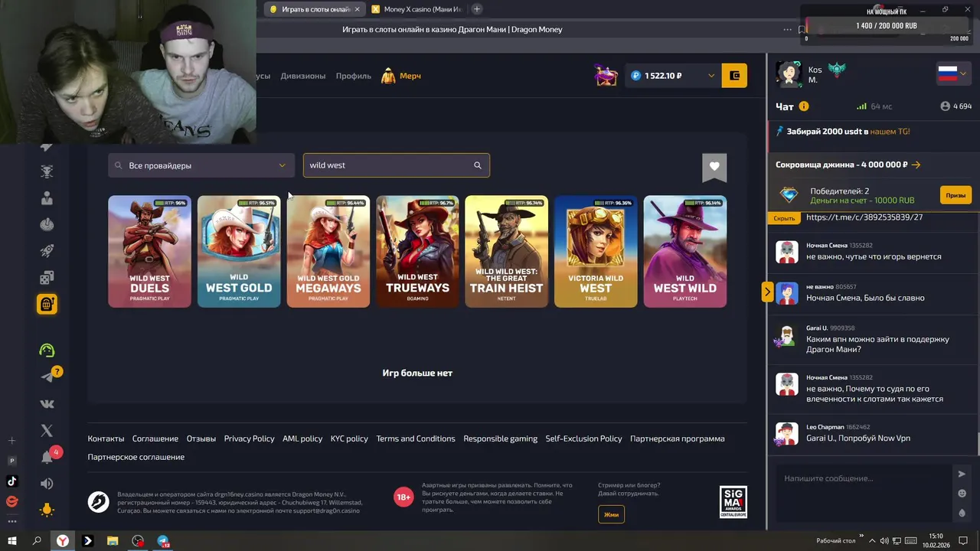Open the Telegram sidebar icon with question badge
Viewport: 980px width, 551px height.
[47, 377]
